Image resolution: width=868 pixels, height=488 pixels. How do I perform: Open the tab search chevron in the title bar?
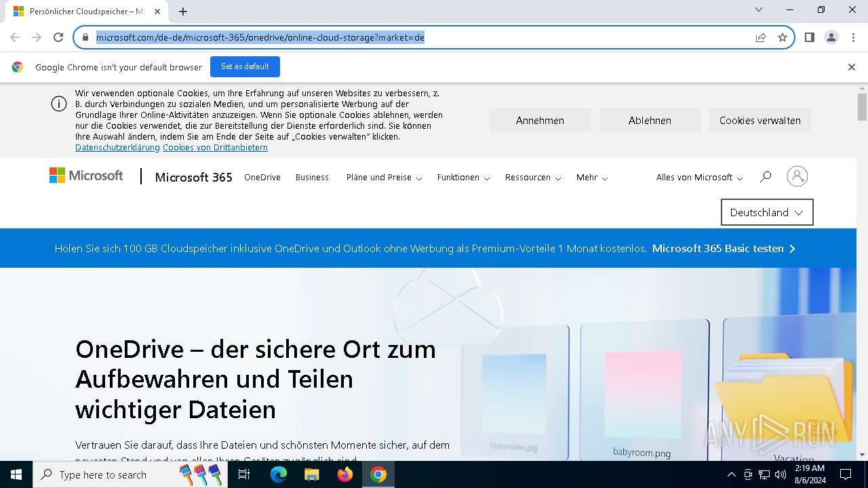(759, 9)
